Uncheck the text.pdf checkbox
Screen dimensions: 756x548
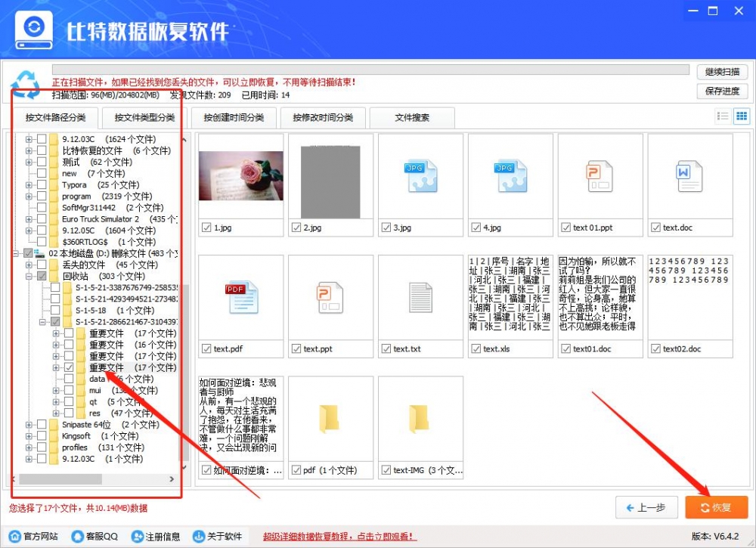(206, 349)
